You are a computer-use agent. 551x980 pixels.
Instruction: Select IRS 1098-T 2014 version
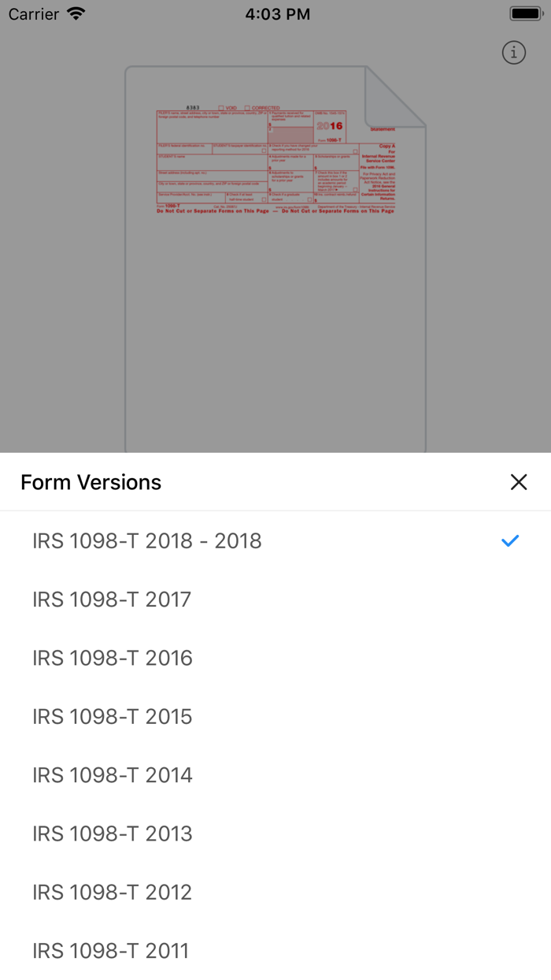point(112,775)
